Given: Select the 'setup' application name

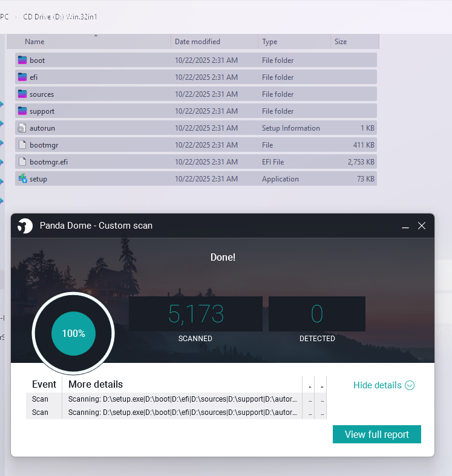Looking at the screenshot, I should click(38, 179).
